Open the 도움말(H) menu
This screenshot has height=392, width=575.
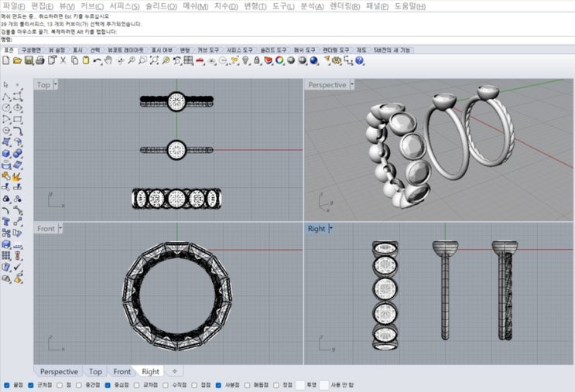[x=410, y=6]
